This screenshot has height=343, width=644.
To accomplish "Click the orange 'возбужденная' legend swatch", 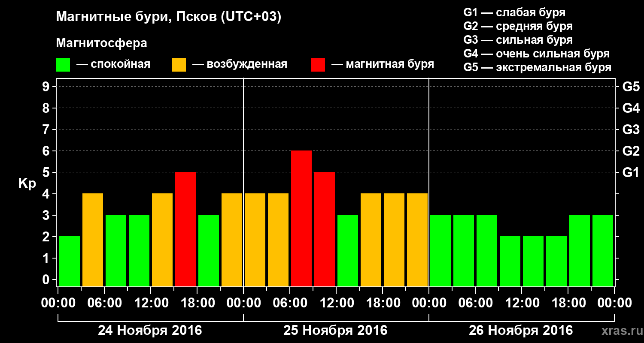I will 179,65.
